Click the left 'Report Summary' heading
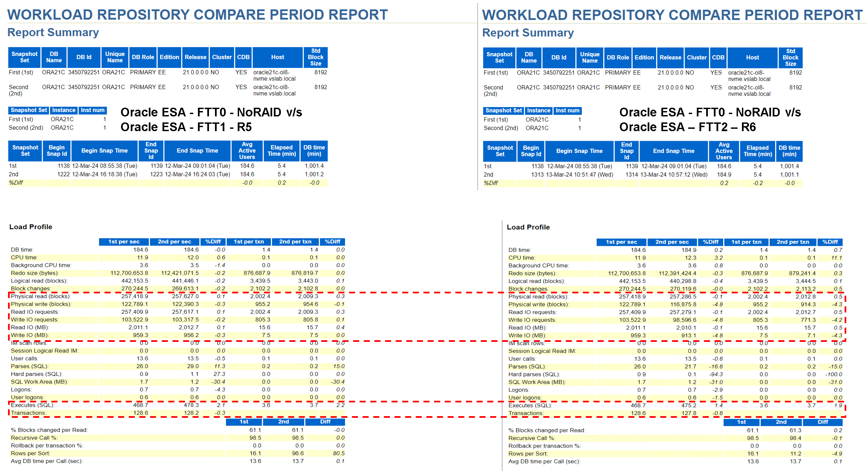This screenshot has height=471, width=868. coord(53,32)
